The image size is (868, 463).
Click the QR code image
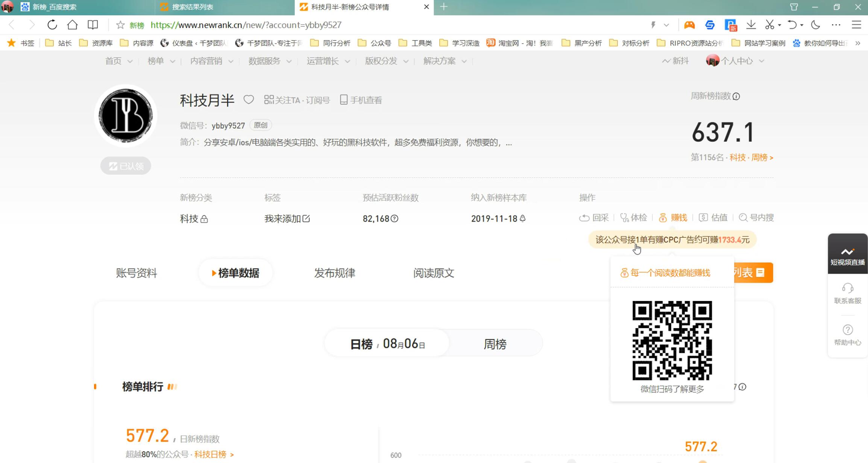click(672, 340)
